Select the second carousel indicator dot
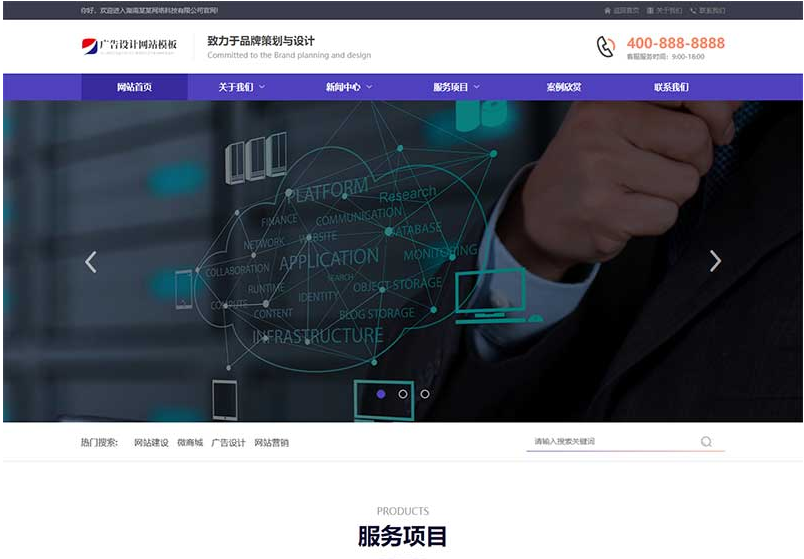Viewport: 804px width, 559px height. (403, 394)
